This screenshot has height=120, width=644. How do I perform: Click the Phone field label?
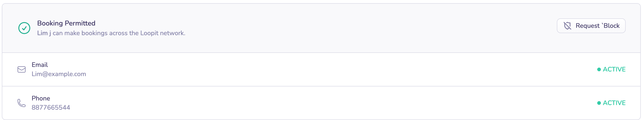click(41, 98)
